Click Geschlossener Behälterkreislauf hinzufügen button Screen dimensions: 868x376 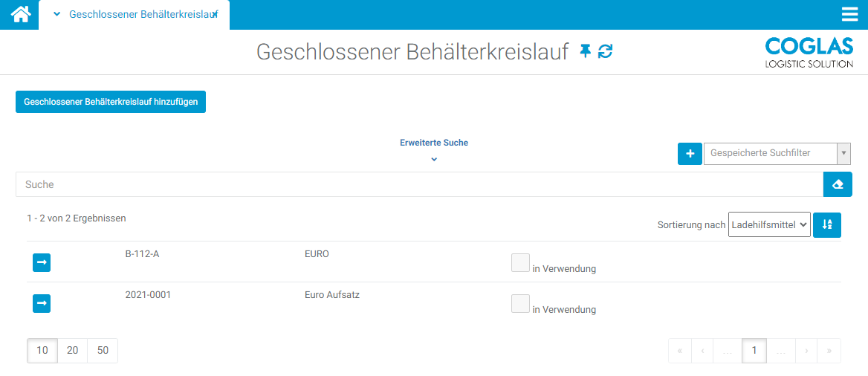click(x=111, y=102)
